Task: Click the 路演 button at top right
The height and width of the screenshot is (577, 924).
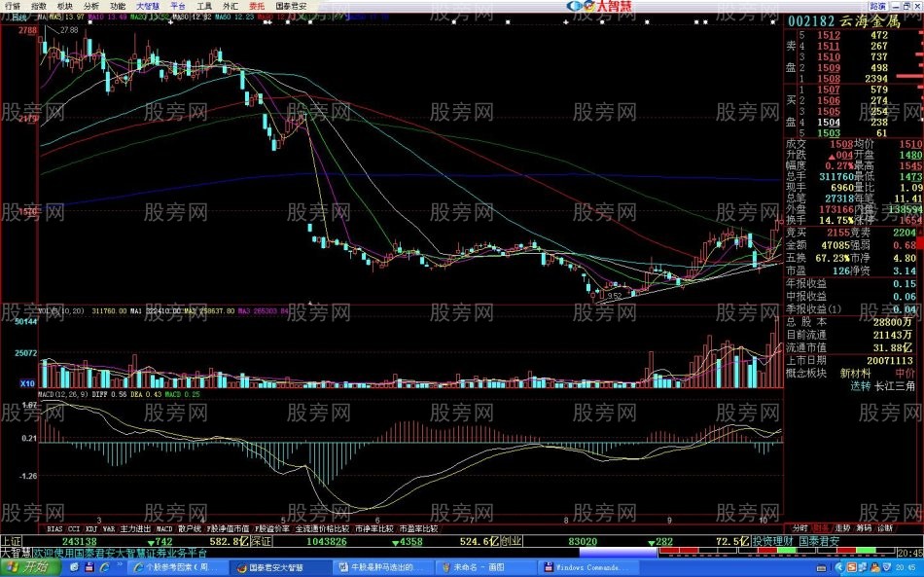Action: [877, 6]
